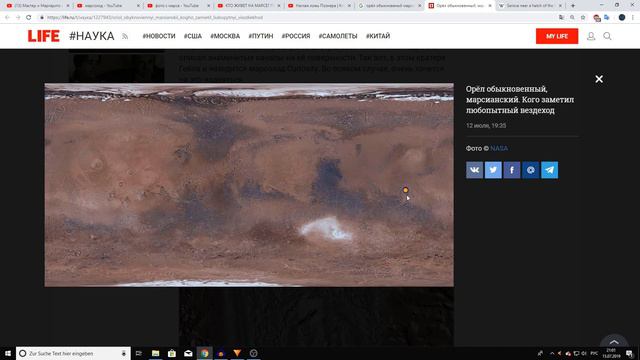Share the article on Twitter

tap(493, 170)
